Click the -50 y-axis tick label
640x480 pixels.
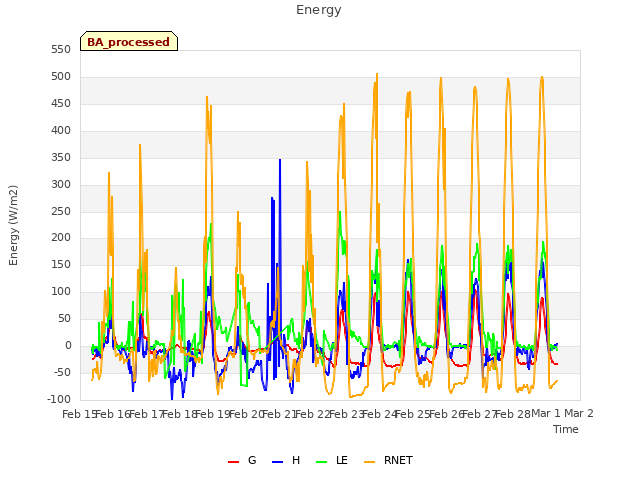[x=62, y=372]
